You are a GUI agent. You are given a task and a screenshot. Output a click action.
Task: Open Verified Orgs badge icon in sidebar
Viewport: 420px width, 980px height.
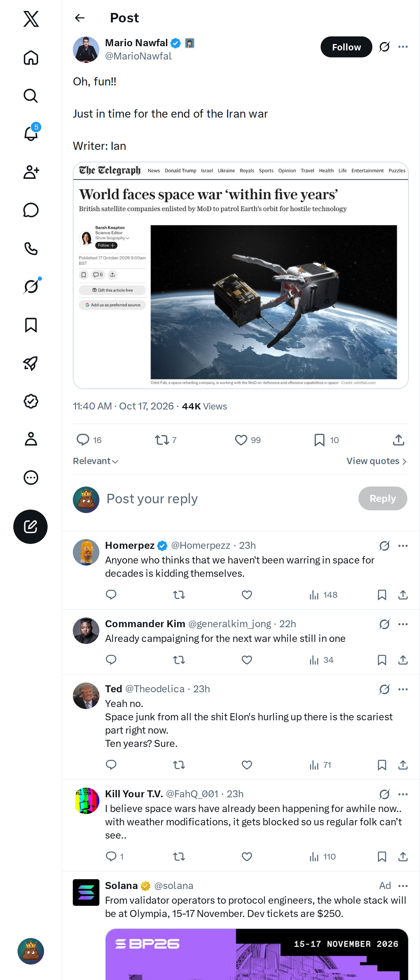(x=31, y=401)
